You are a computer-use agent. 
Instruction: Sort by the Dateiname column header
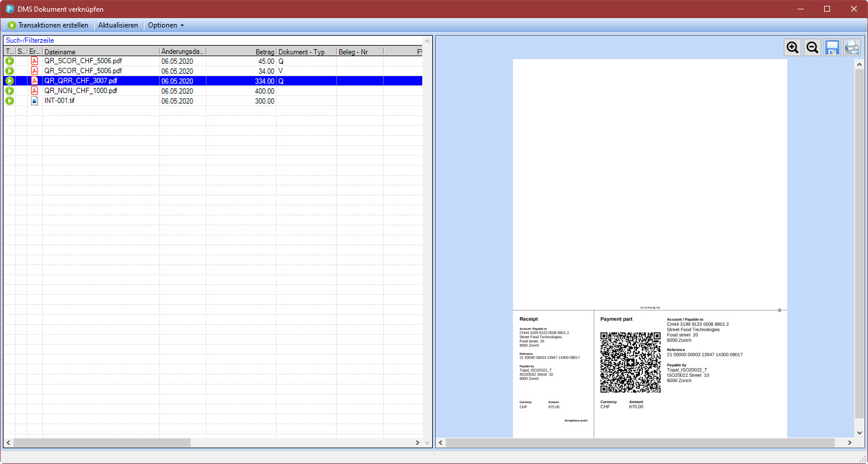click(101, 52)
